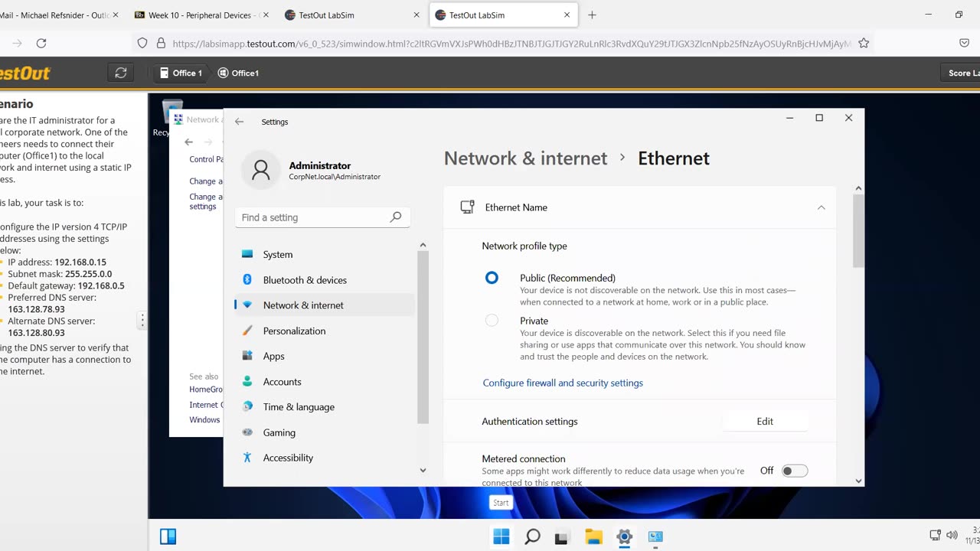
Task: Click Edit for Authentication settings
Action: pos(765,422)
